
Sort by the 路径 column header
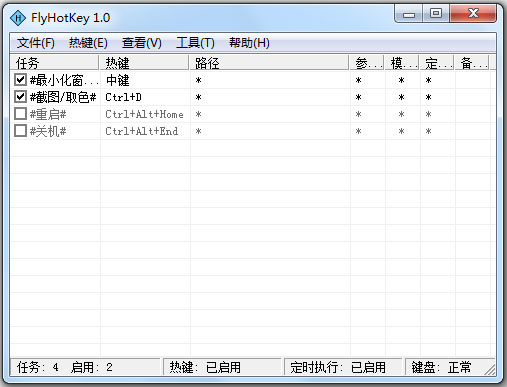coord(269,63)
